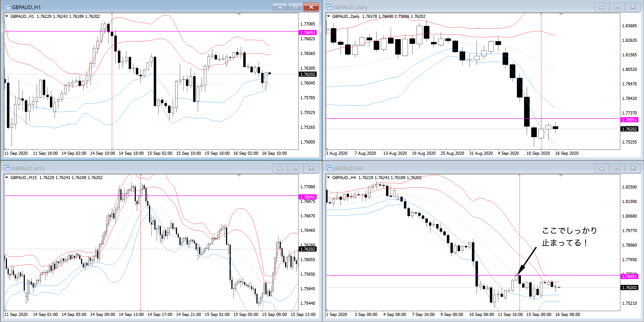The image size is (644, 322).
Task: Click the GBPAUD H4 window chart icon
Action: (x=329, y=168)
